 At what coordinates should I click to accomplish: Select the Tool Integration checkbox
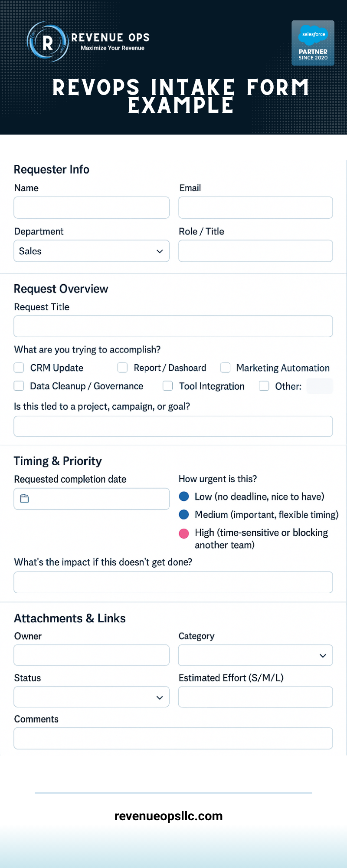[168, 386]
